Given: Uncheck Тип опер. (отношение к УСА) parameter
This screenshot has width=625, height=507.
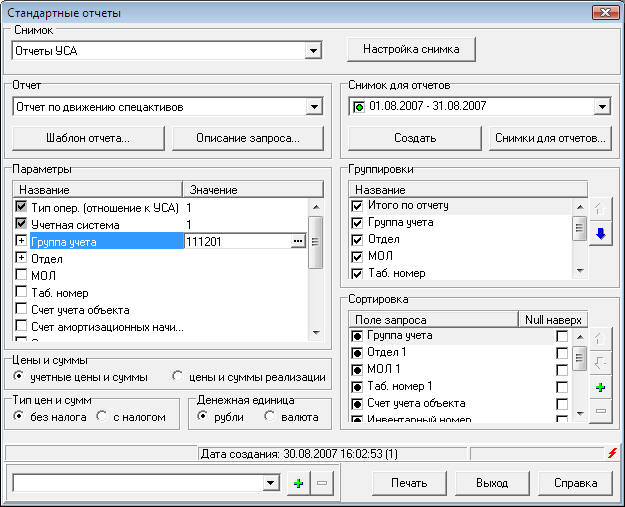Looking at the screenshot, I should pos(21,206).
